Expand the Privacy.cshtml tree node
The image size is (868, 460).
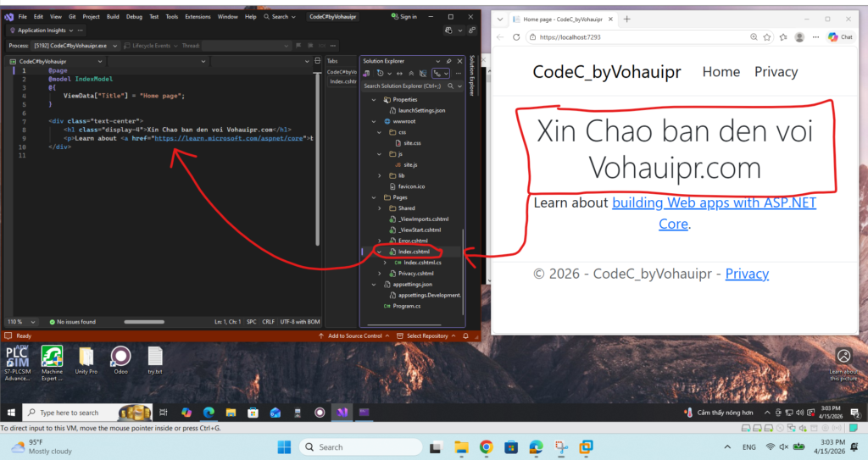(380, 274)
